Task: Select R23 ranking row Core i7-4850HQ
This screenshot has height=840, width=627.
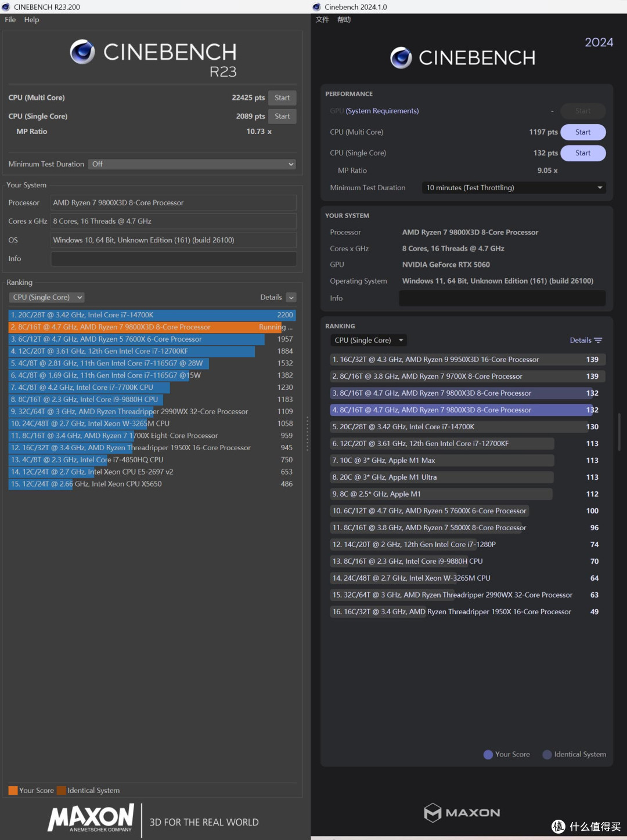Action: click(x=152, y=460)
